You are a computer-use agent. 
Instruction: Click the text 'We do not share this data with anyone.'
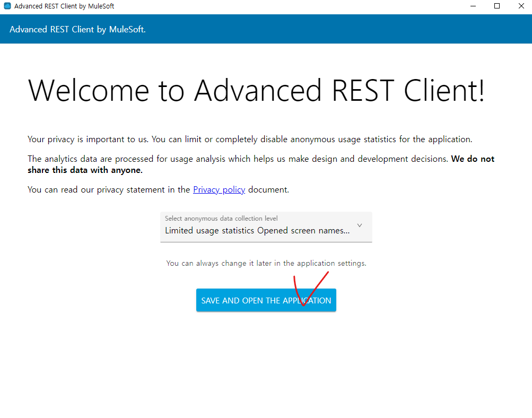[261, 164]
